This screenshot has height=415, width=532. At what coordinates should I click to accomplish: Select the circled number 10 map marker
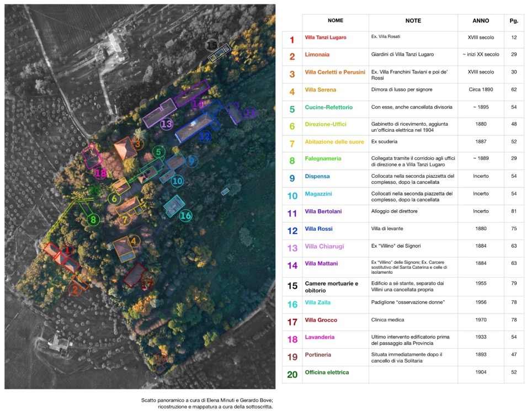(x=177, y=181)
